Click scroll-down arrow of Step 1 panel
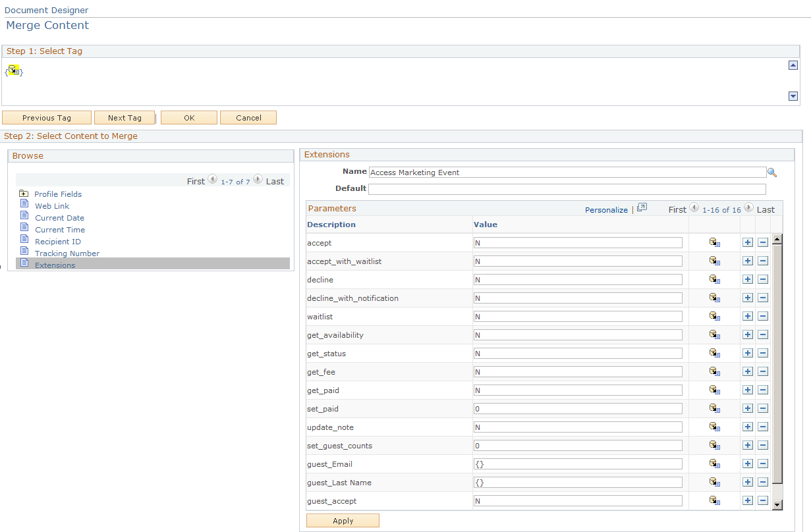The width and height of the screenshot is (811, 532). 793,97
